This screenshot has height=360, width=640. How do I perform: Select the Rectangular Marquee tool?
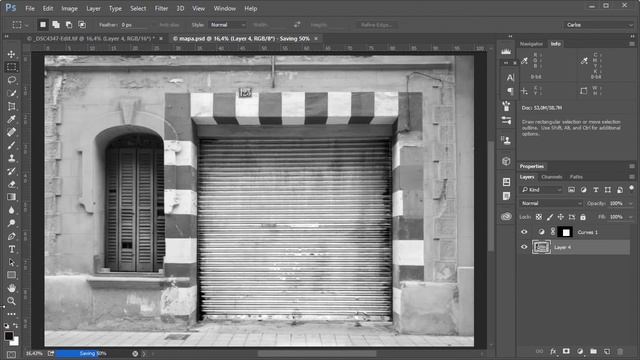coord(11,67)
